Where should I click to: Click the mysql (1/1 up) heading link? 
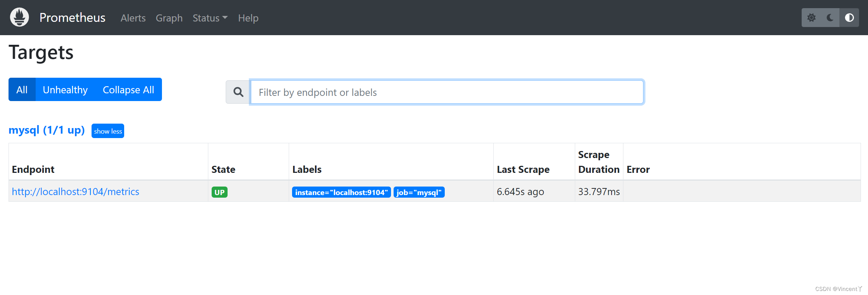click(x=47, y=130)
